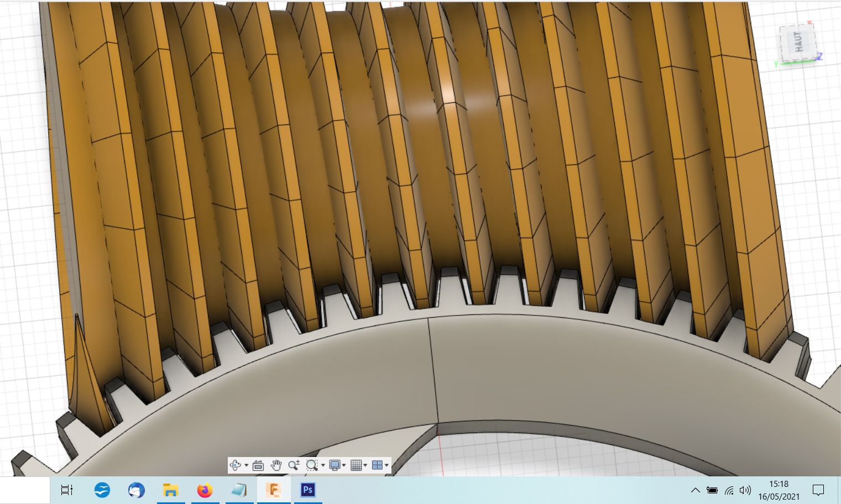Image resolution: width=841 pixels, height=504 pixels.
Task: Open the volume speaker control
Action: pyautogui.click(x=745, y=490)
